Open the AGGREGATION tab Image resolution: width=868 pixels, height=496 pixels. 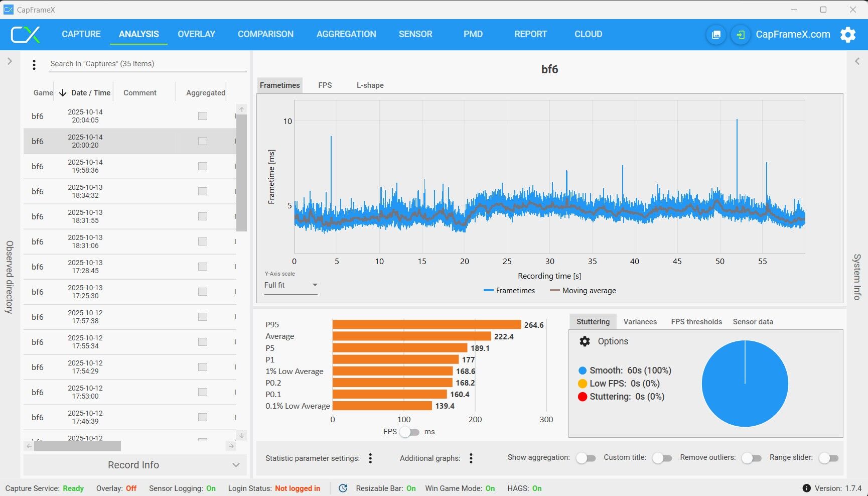pos(346,34)
